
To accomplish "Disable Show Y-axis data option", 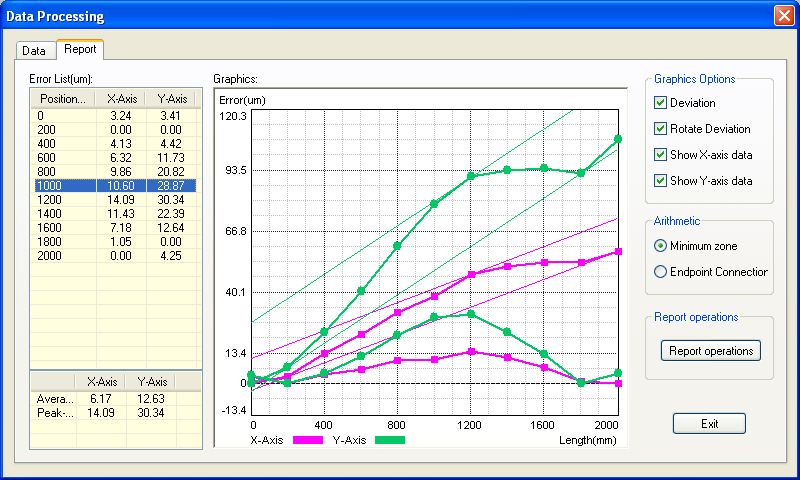I will click(x=660, y=181).
